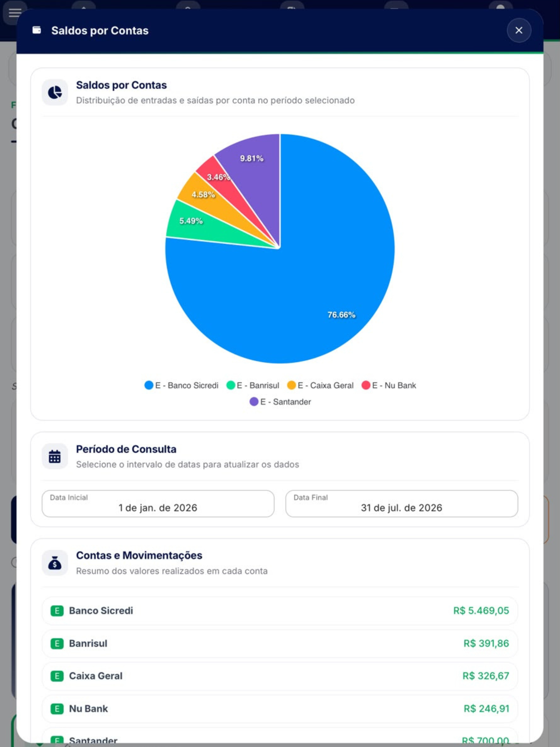The height and width of the screenshot is (747, 560).
Task: Open the Banco Sicredi account row
Action: 280,611
